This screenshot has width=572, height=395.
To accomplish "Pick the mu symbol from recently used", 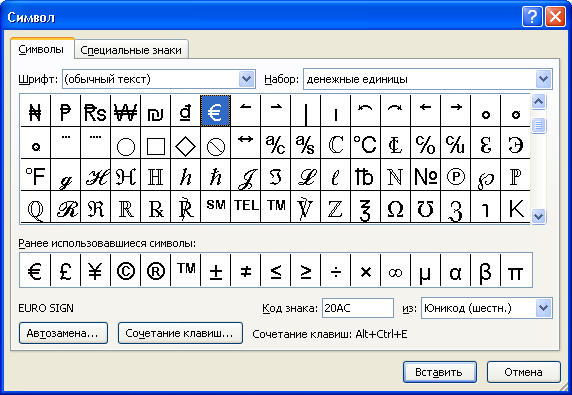I will coord(425,270).
